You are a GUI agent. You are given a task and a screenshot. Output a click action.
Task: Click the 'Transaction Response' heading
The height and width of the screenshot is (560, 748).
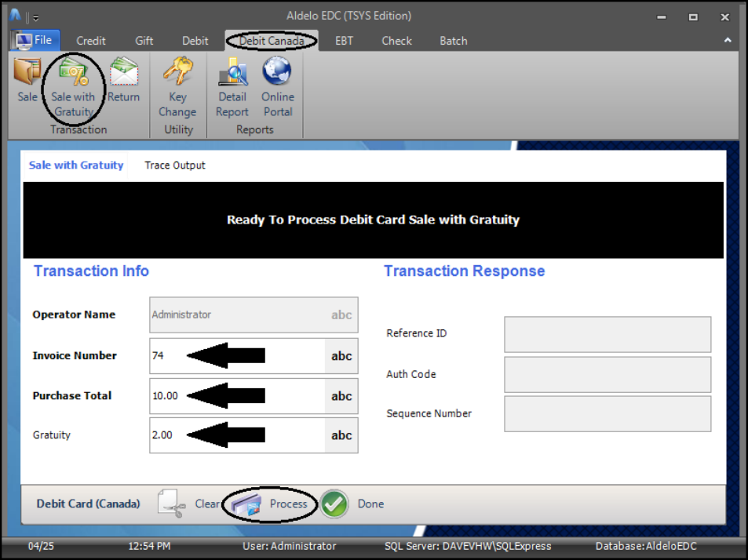coord(464,271)
